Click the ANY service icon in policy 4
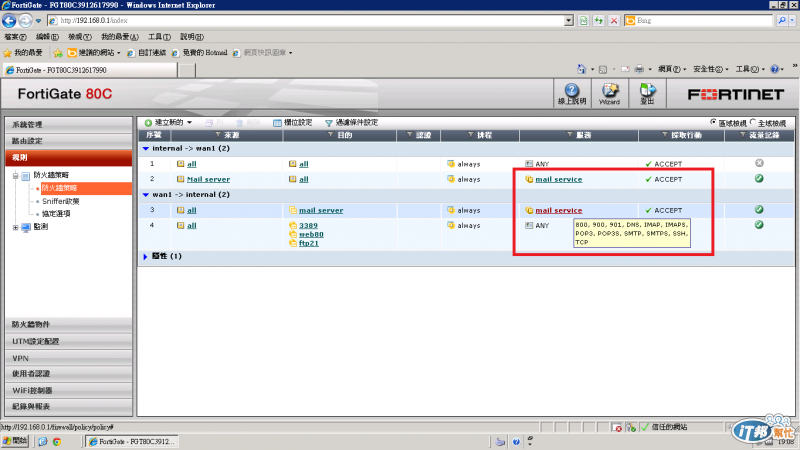800x450 pixels. pyautogui.click(x=529, y=225)
